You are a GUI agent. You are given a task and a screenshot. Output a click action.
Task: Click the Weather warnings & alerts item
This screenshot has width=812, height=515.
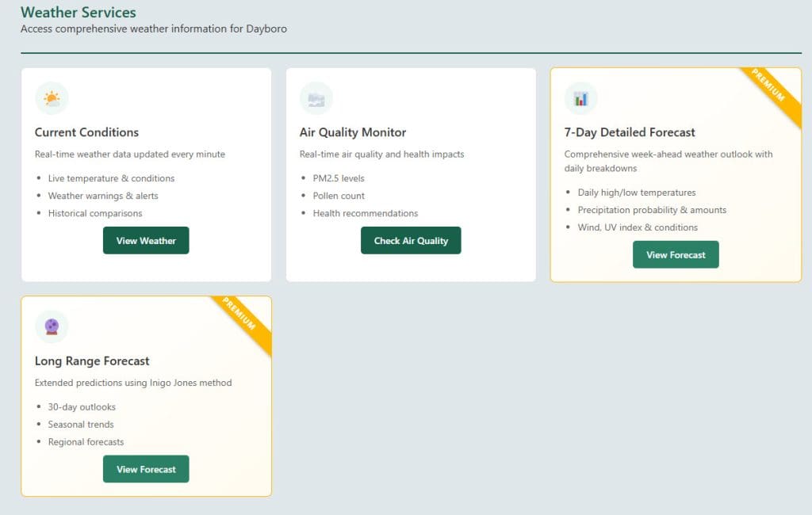pos(103,196)
